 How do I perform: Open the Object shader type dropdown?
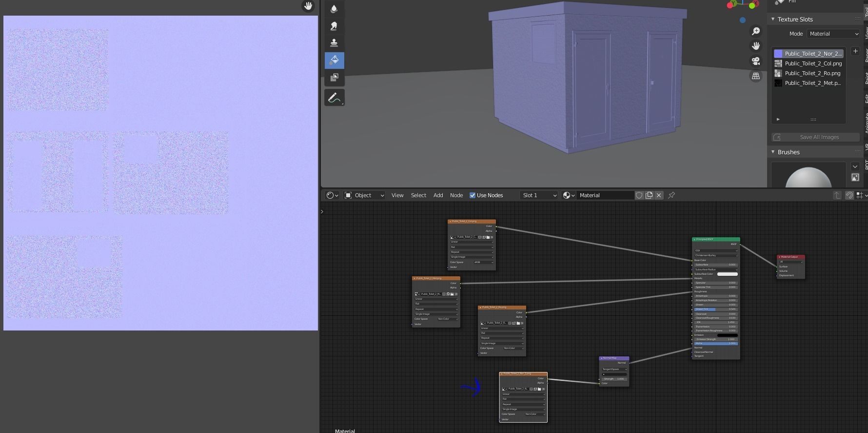(x=365, y=195)
